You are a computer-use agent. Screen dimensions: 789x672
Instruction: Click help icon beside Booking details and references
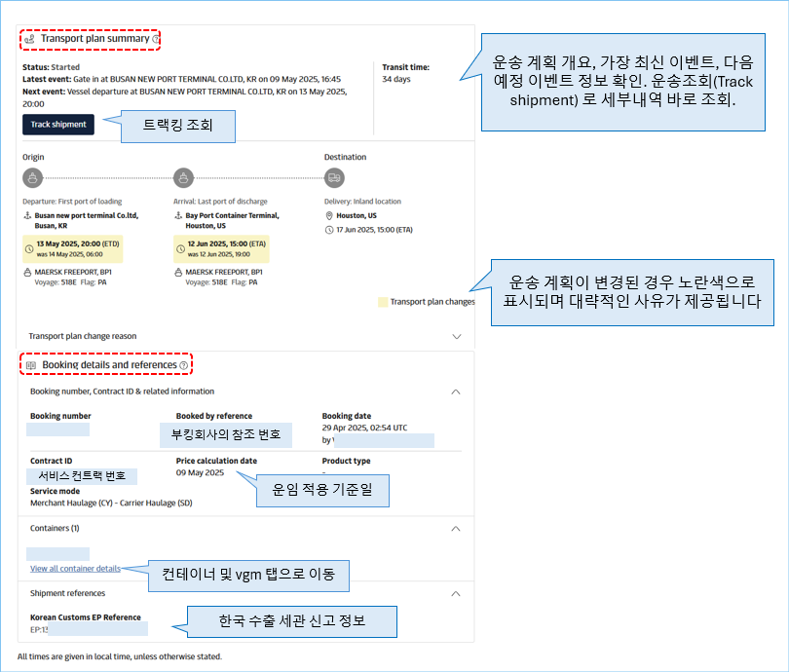tap(184, 365)
